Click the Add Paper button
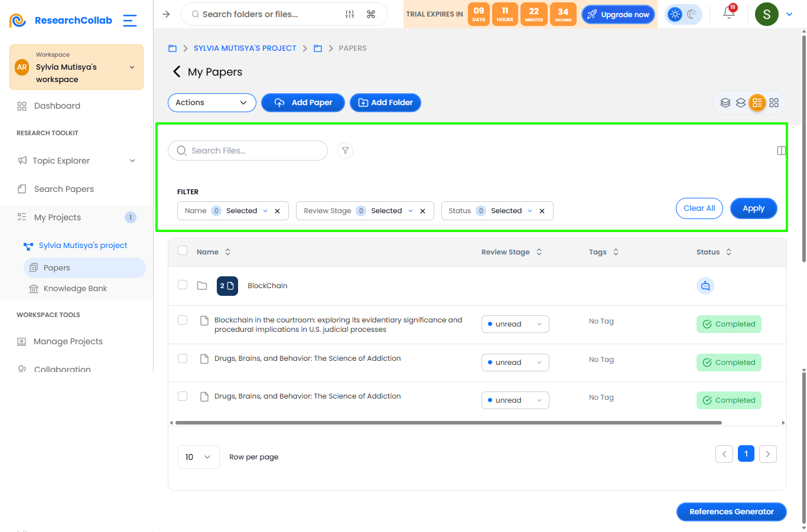Screen dimensions: 807x532 pos(302,103)
